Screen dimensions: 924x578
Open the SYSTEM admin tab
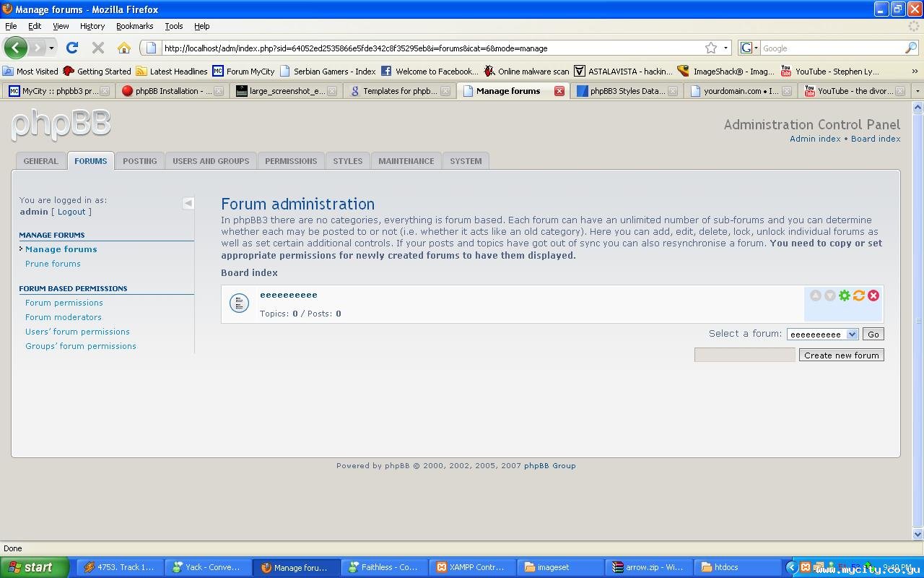tap(466, 161)
